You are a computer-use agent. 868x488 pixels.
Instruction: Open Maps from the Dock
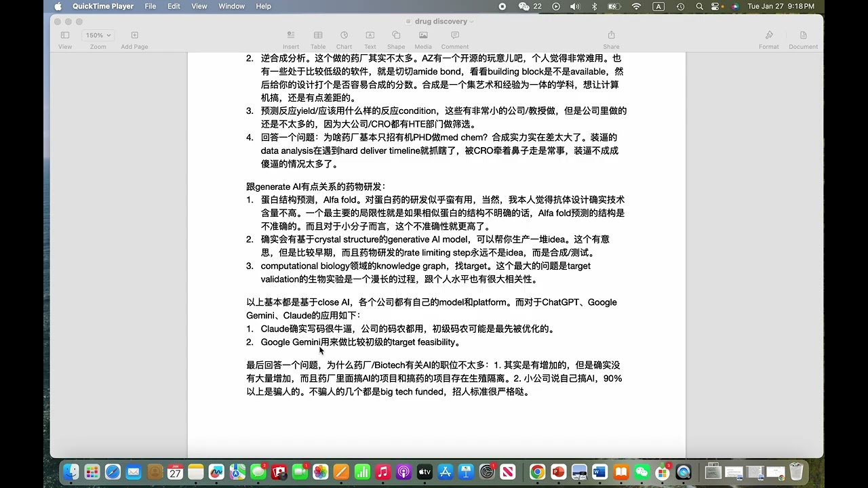coord(237,472)
